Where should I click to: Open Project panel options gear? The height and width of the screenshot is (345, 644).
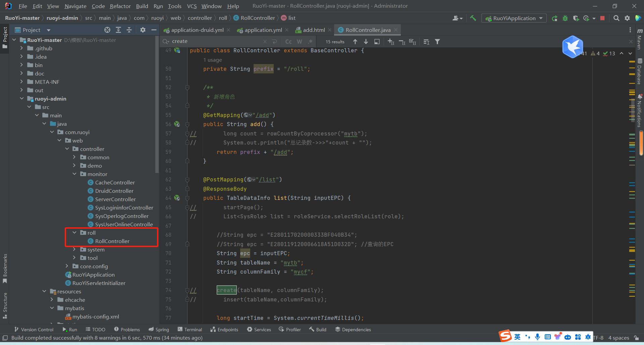pos(143,30)
